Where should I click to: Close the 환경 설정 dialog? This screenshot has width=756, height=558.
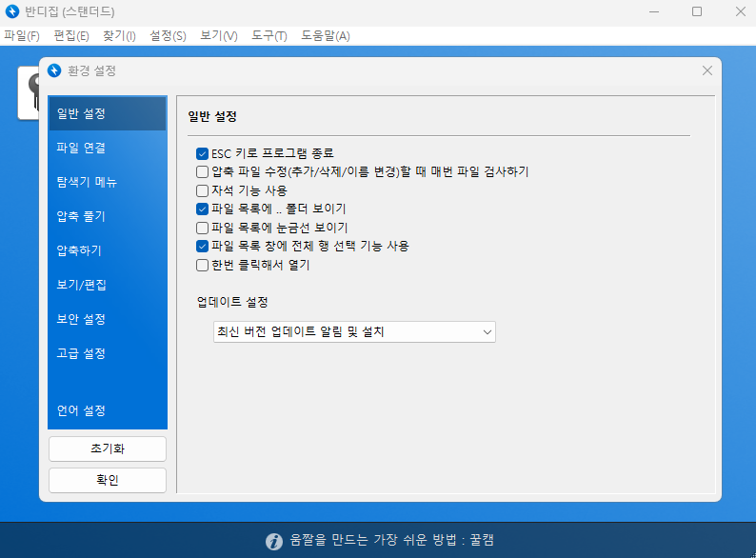(706, 70)
